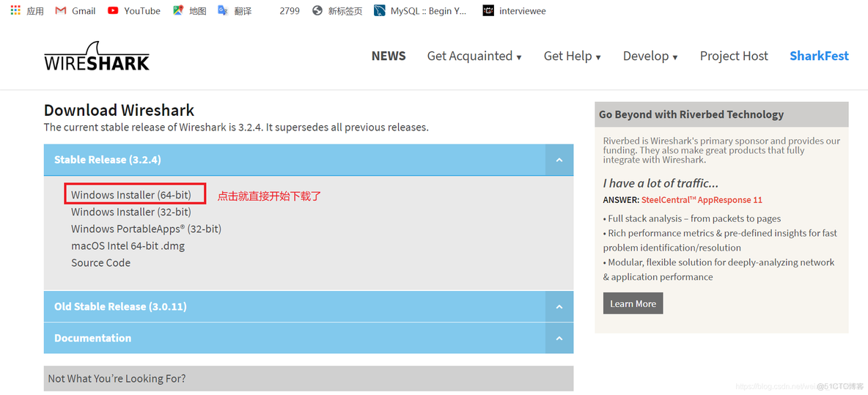868x395 pixels.
Task: Open the Gmail bookmark
Action: (x=76, y=10)
